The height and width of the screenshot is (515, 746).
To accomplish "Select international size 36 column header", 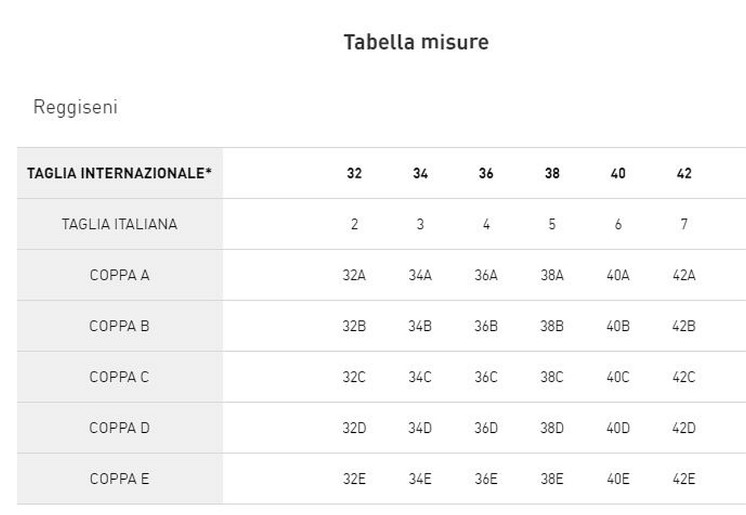I will click(486, 173).
